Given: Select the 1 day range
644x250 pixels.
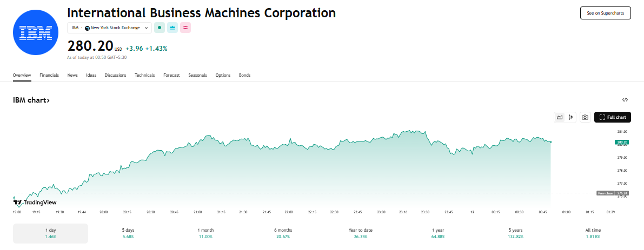Looking at the screenshot, I should tap(50, 234).
